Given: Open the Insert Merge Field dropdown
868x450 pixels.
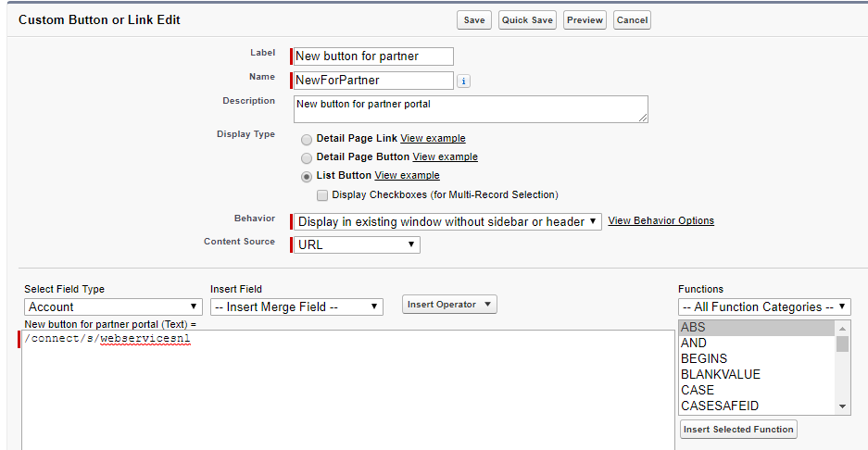Looking at the screenshot, I should pos(296,306).
